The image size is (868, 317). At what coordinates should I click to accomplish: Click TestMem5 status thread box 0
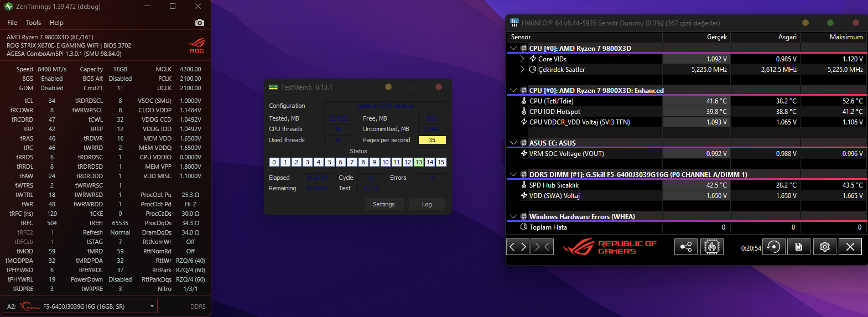274,162
